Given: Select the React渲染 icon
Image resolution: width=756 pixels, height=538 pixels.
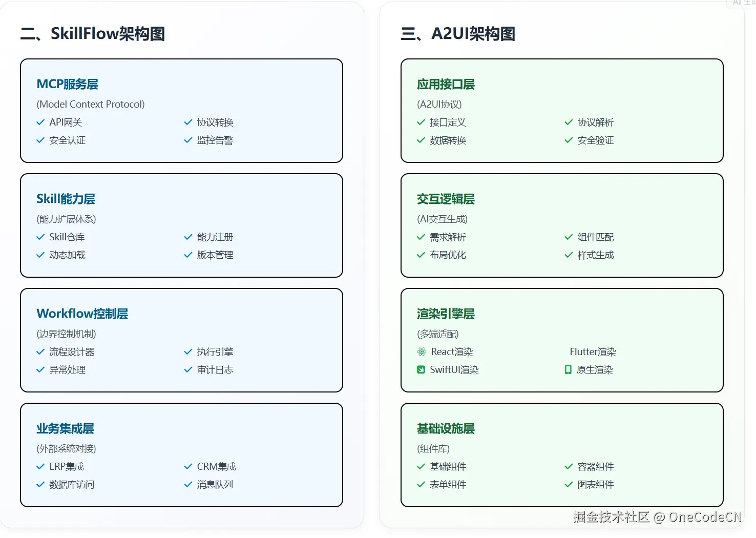Looking at the screenshot, I should (x=421, y=351).
